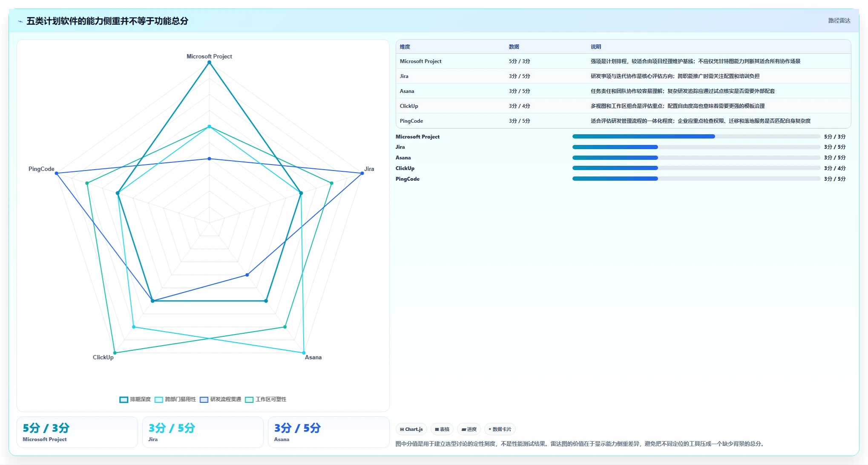This screenshot has height=465, width=868.
Task: Click the PingCode description text in table
Action: [x=701, y=121]
